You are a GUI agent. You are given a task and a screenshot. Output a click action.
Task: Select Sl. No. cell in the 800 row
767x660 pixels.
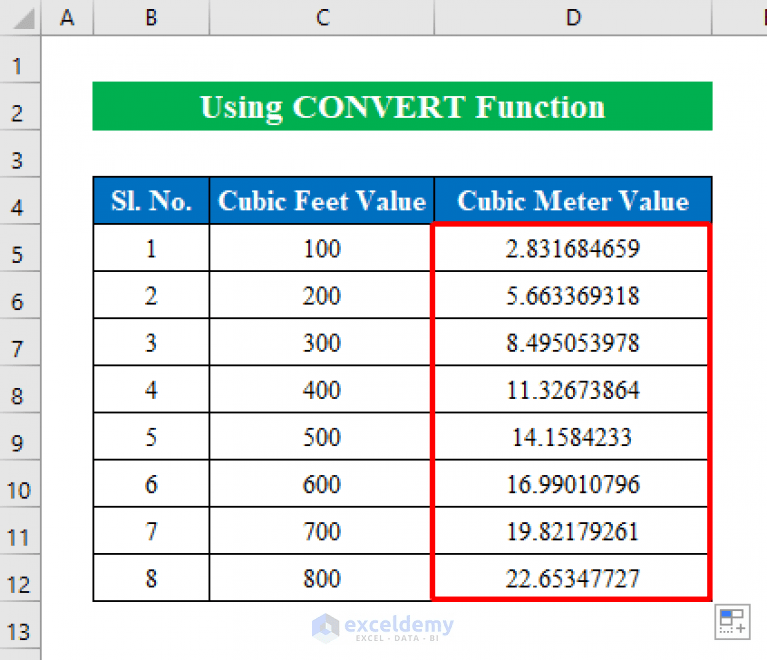tap(151, 577)
